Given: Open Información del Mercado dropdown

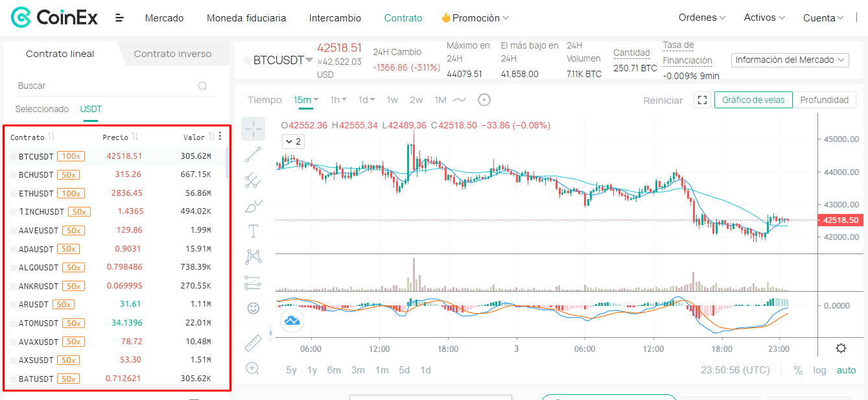Looking at the screenshot, I should (x=790, y=60).
